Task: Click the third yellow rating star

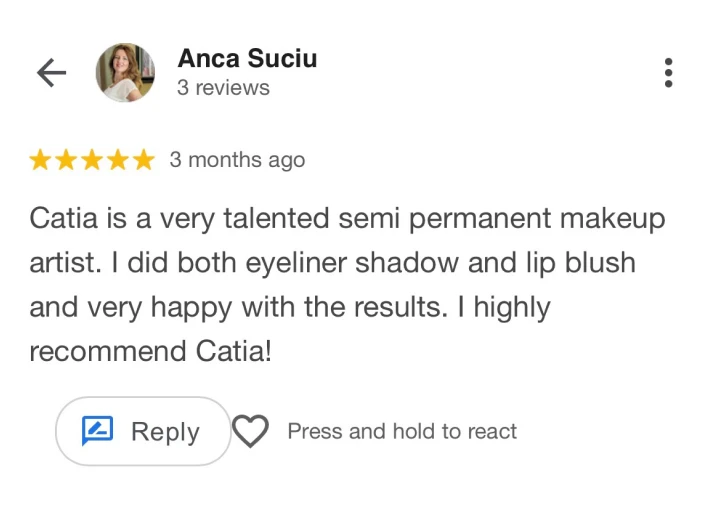Action: point(93,160)
